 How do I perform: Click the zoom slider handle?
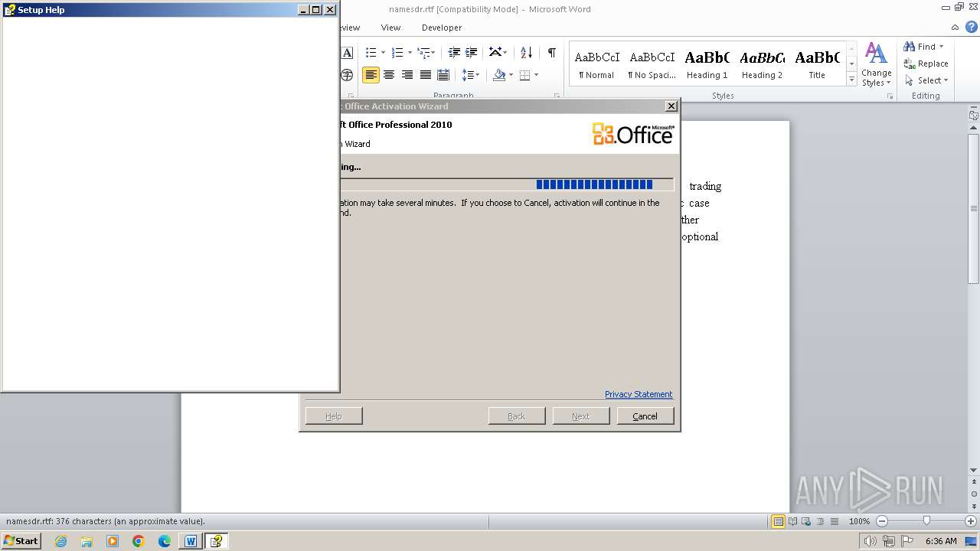click(x=926, y=521)
